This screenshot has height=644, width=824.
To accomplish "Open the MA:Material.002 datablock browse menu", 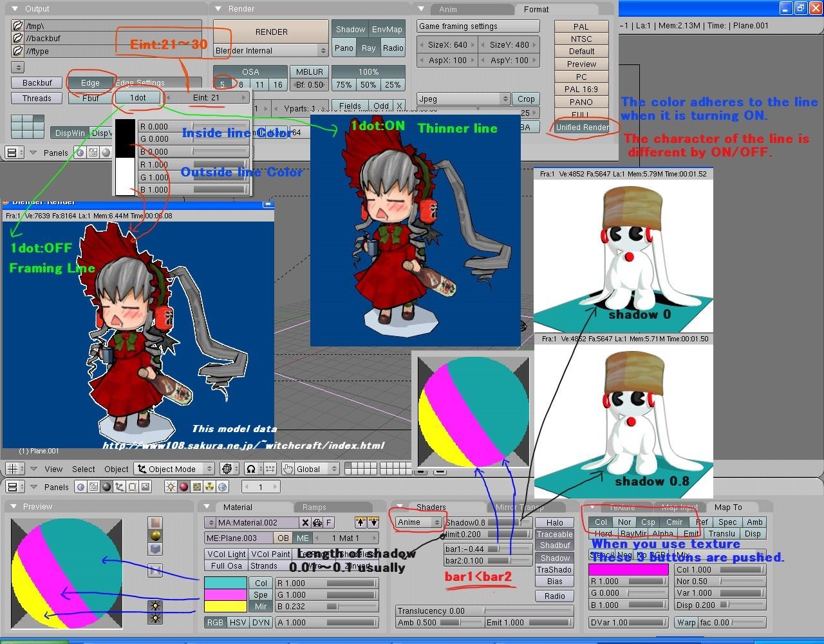I will (210, 522).
